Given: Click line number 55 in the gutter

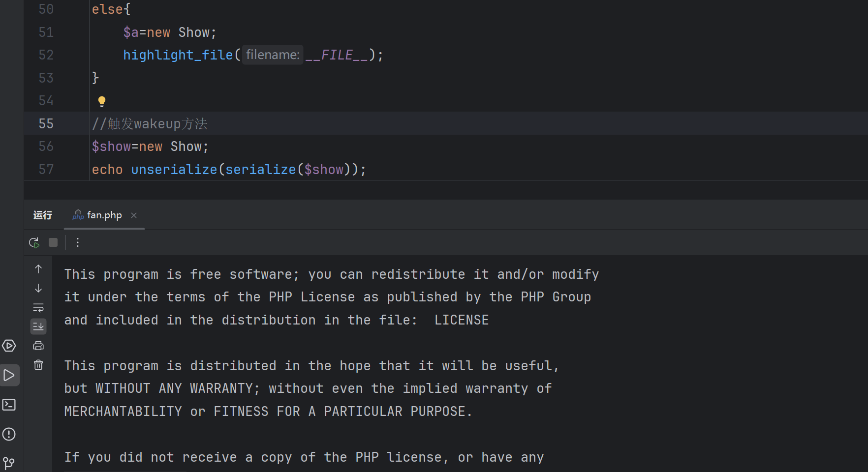Looking at the screenshot, I should tap(46, 123).
